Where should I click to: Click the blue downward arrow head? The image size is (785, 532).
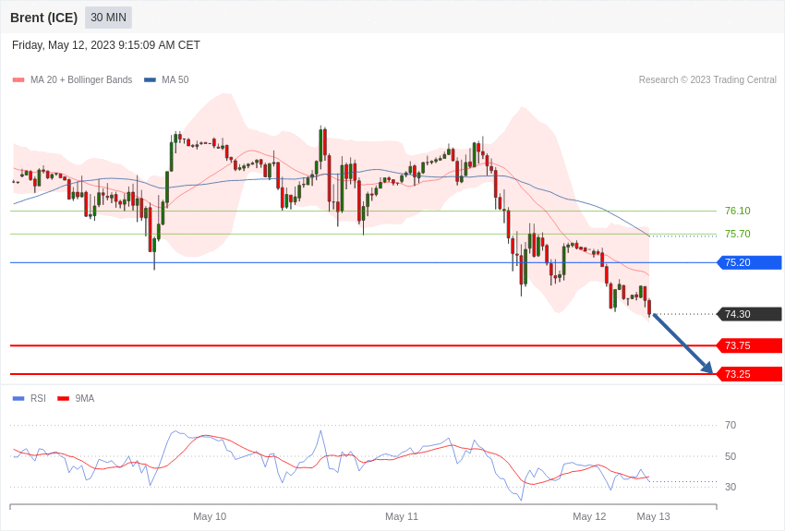pyautogui.click(x=706, y=368)
